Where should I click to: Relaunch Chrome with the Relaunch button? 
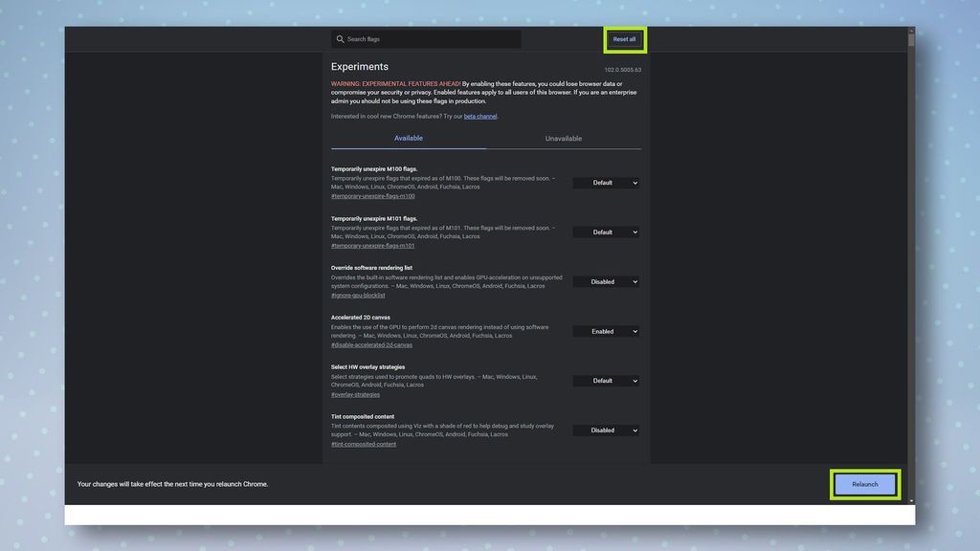point(865,484)
